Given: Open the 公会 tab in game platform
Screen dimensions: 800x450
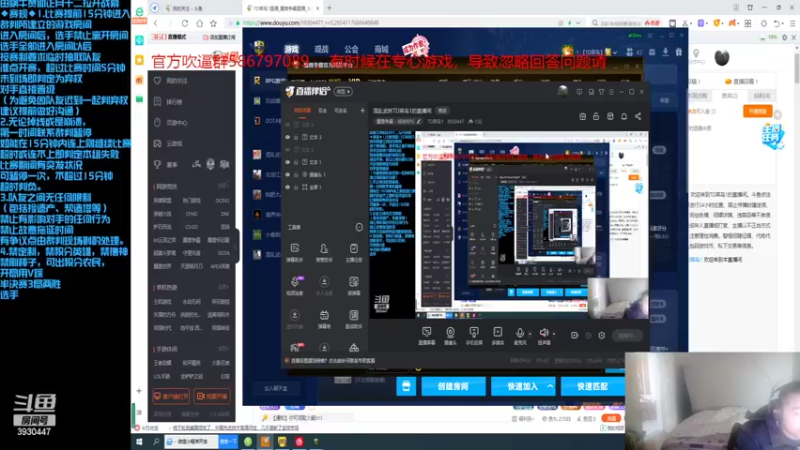Looking at the screenshot, I should pyautogui.click(x=351, y=49).
